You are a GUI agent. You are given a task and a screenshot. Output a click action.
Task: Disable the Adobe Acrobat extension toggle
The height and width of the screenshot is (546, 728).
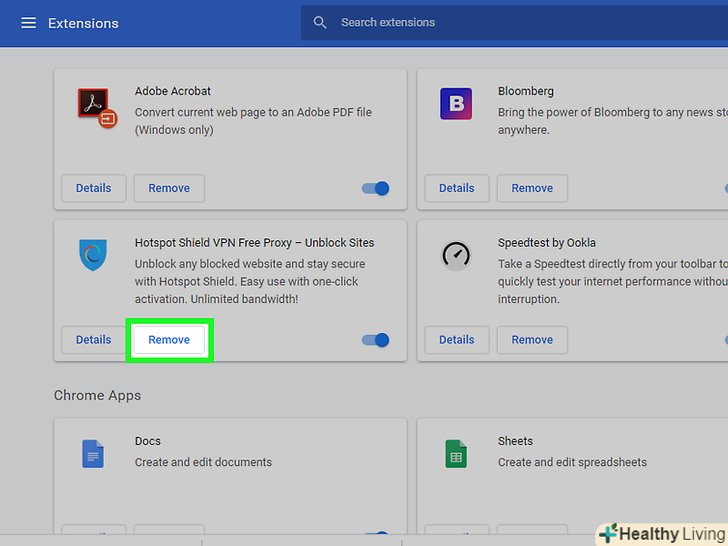(x=376, y=188)
